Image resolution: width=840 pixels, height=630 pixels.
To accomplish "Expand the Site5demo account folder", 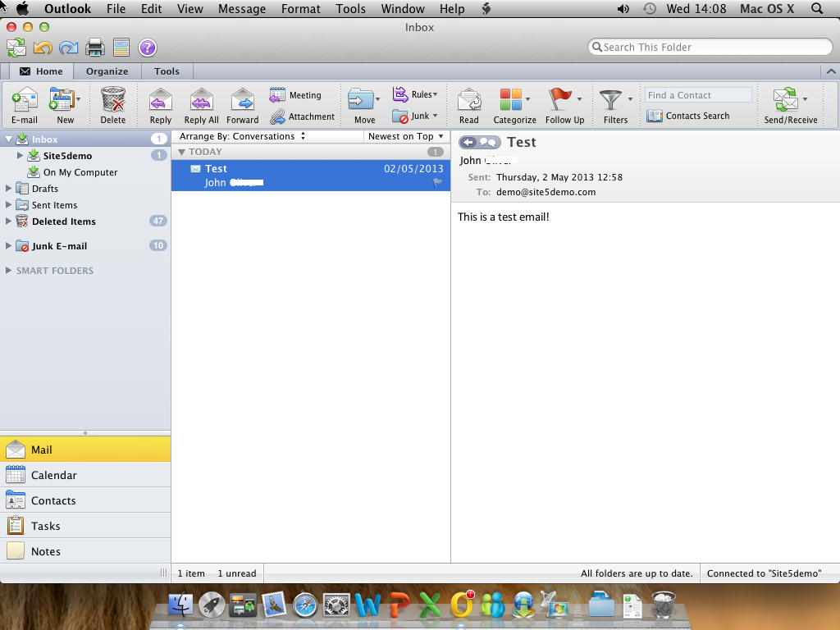I will click(x=20, y=155).
